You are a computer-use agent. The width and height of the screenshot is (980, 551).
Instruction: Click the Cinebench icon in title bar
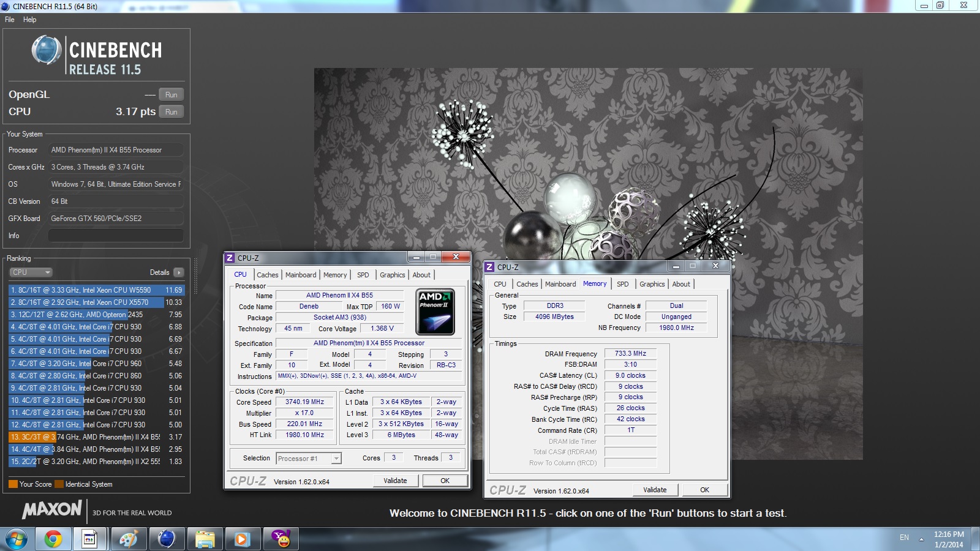pos(6,6)
